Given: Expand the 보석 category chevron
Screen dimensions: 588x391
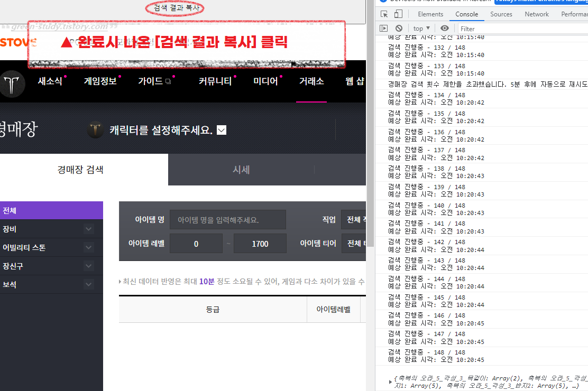Looking at the screenshot, I should tap(88, 284).
